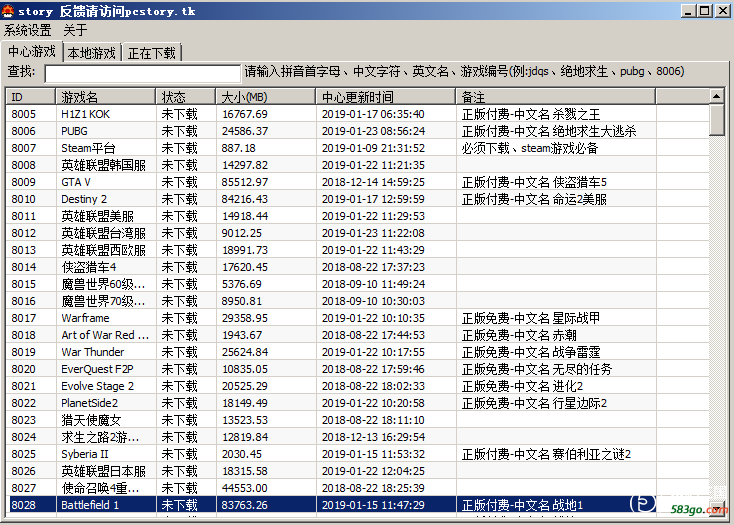Click the size value 24586.37
Image resolution: width=734 pixels, height=525 pixels.
245,131
